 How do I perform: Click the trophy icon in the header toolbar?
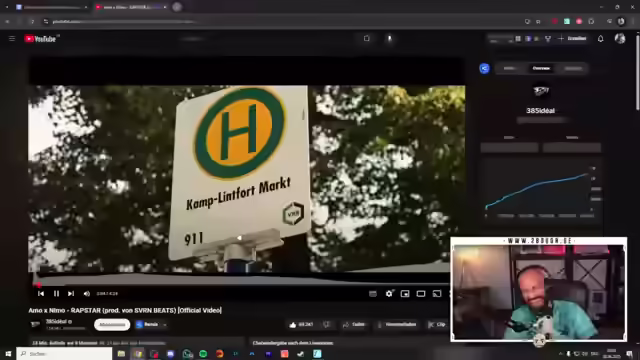548,38
